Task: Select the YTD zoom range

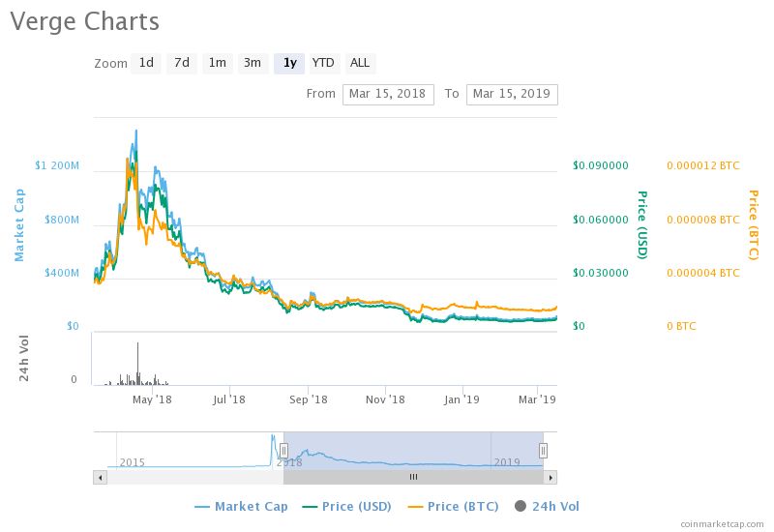Action: [325, 63]
